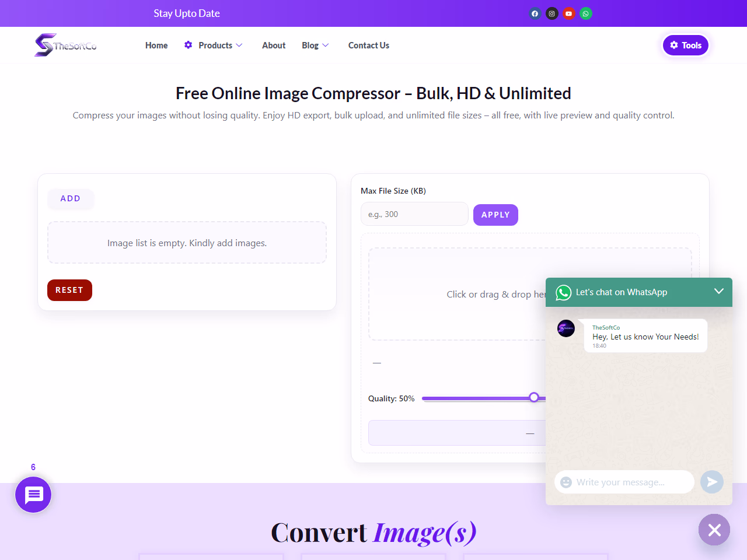The width and height of the screenshot is (747, 560).
Task: Open the emoji picker in chat
Action: pyautogui.click(x=566, y=482)
